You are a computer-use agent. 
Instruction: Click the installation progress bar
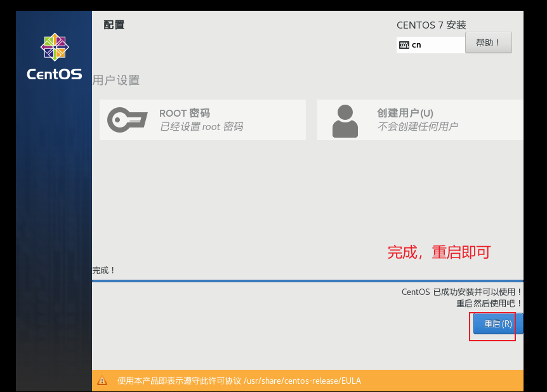point(308,280)
